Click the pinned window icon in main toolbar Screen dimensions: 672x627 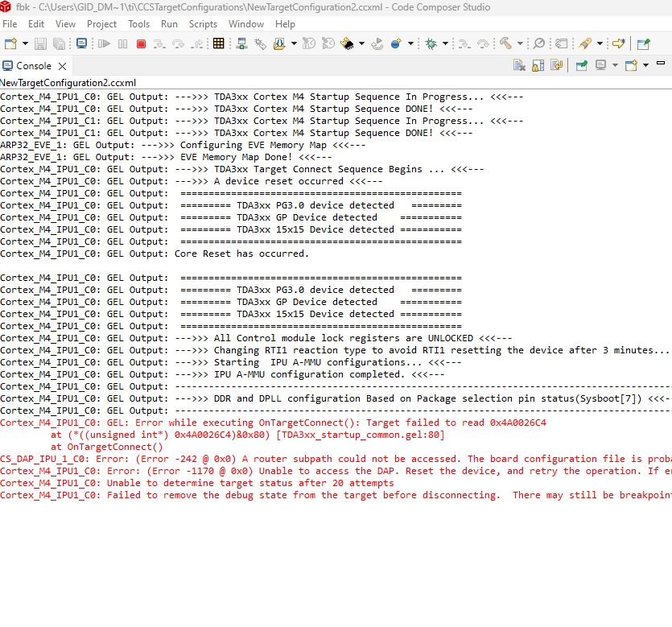[643, 43]
